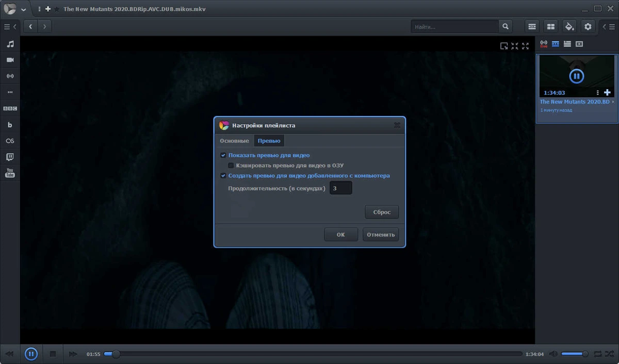Go back with the left navigation arrow
The height and width of the screenshot is (364, 619).
tap(31, 26)
